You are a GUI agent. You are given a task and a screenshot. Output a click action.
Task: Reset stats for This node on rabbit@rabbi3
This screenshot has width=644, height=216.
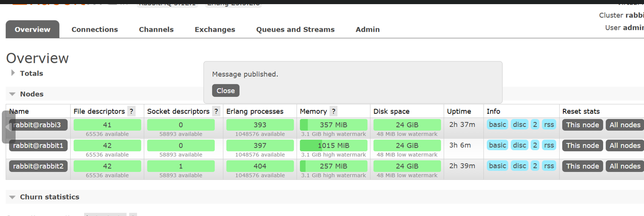[582, 125]
